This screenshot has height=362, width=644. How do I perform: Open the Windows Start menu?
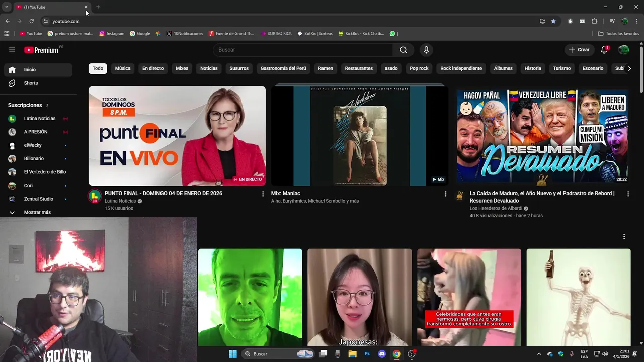click(x=233, y=354)
